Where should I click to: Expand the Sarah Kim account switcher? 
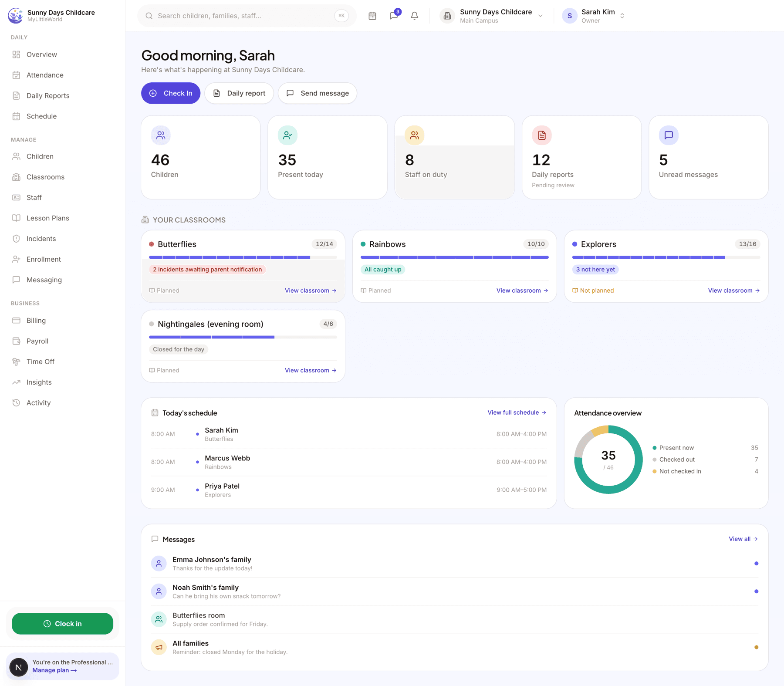click(x=594, y=16)
